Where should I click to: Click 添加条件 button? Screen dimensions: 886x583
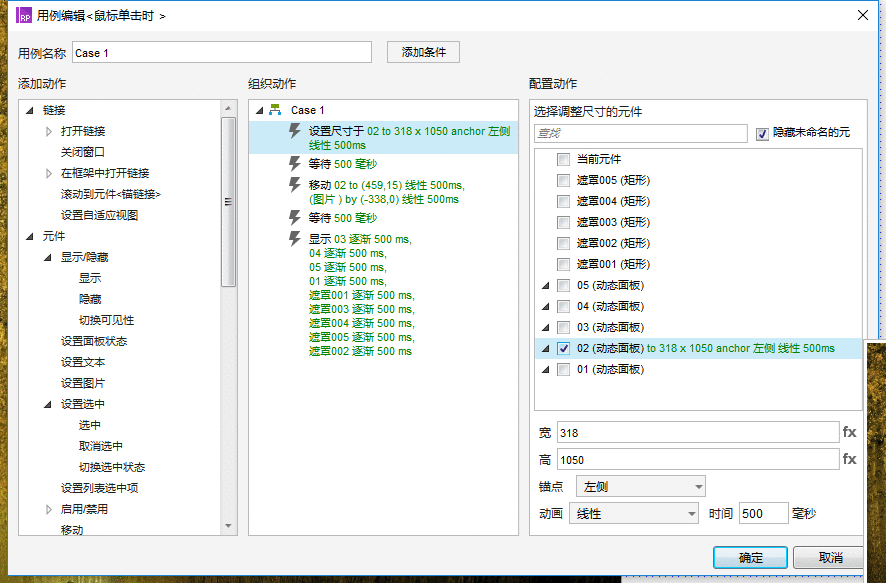click(x=423, y=52)
